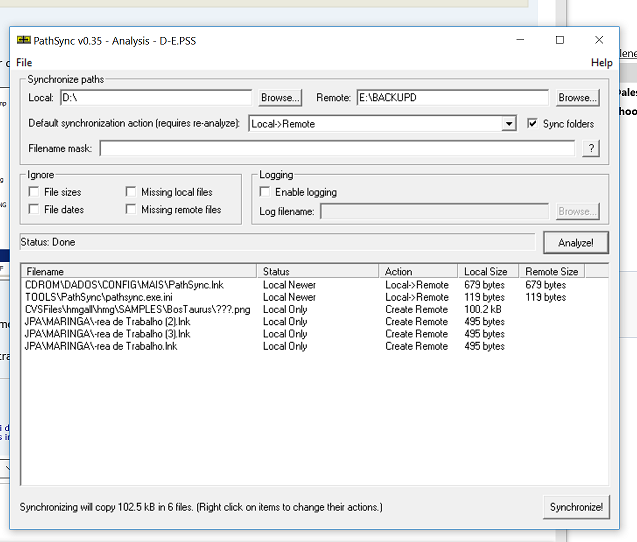Viewport: 637px width, 542px height.
Task: Enable ignoring missing local files
Action: [132, 192]
